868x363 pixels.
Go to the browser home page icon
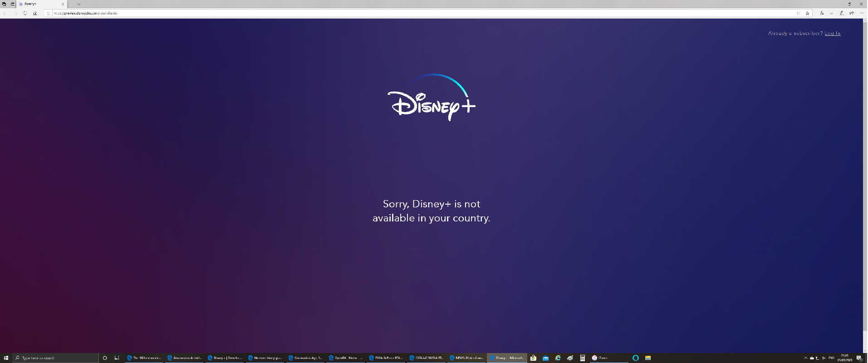[x=35, y=13]
